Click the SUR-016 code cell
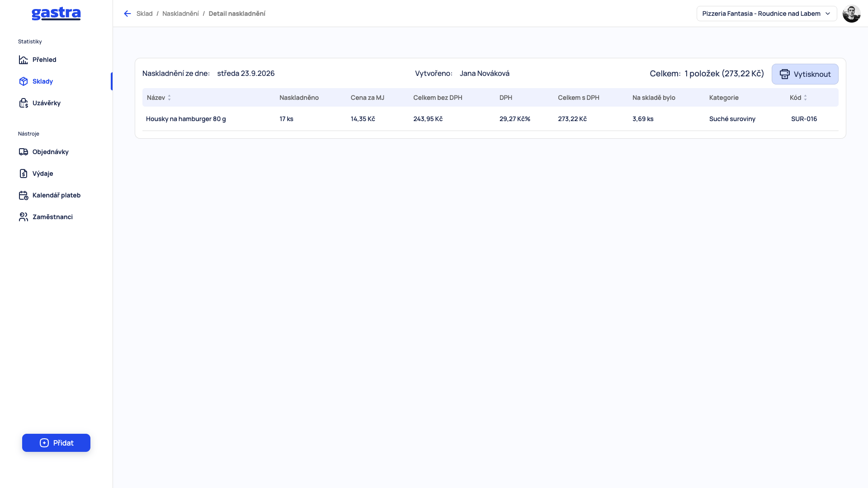 (x=804, y=119)
